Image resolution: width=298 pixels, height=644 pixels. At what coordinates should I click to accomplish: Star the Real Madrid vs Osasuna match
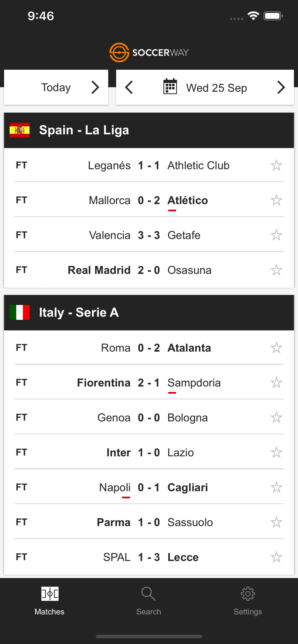point(276,270)
